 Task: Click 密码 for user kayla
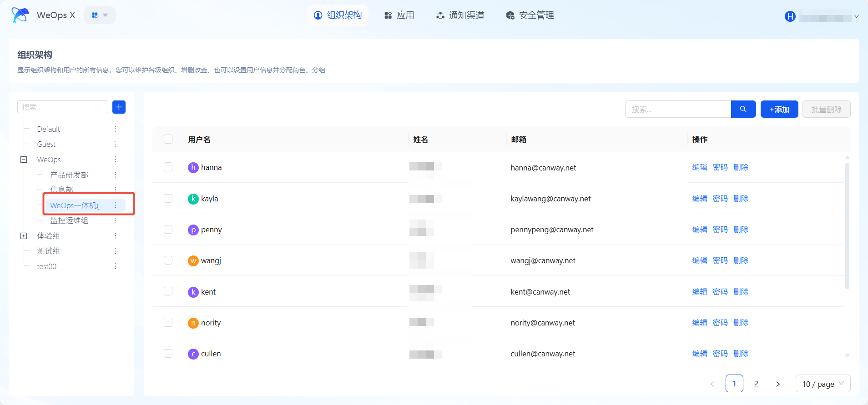click(x=720, y=199)
